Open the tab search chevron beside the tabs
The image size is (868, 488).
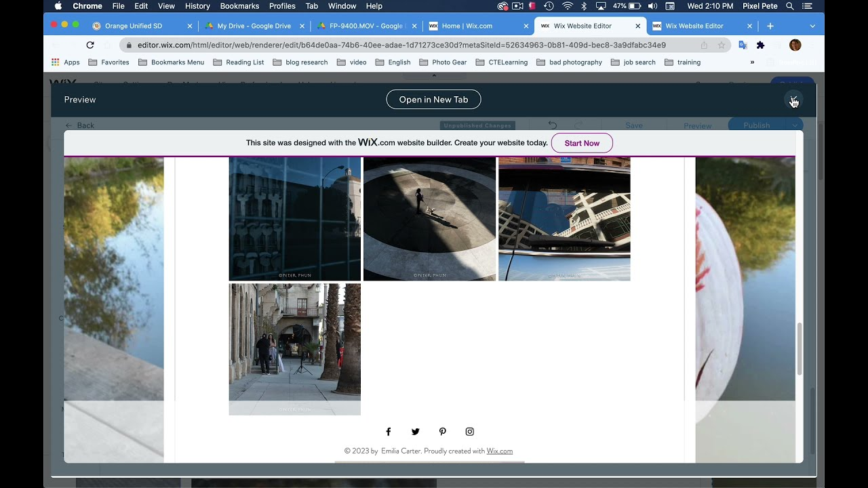[812, 25]
